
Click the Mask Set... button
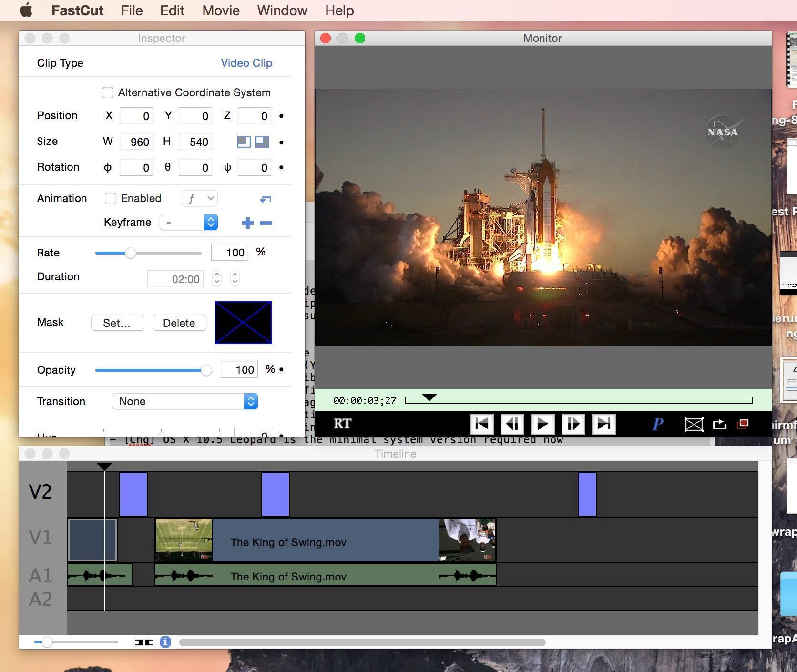(117, 323)
